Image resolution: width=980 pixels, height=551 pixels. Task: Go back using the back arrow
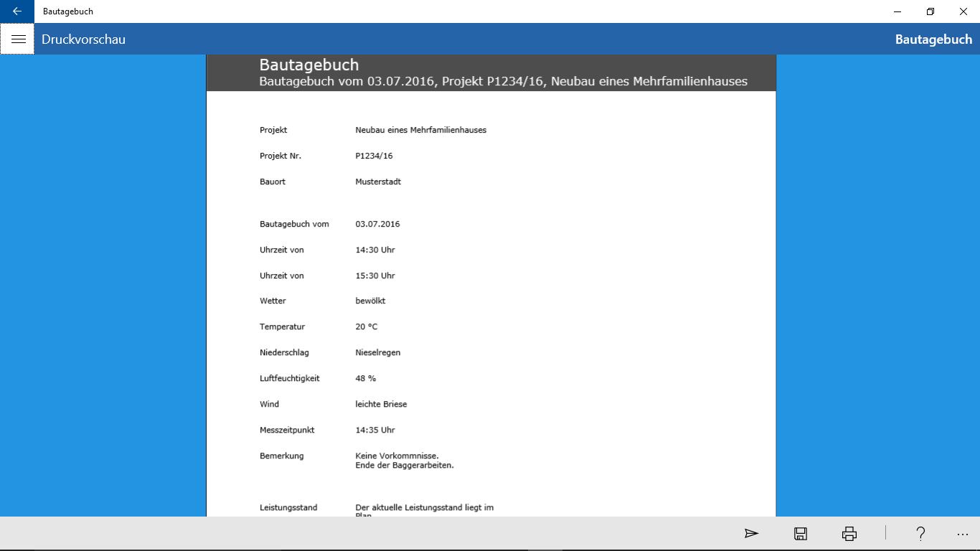[16, 11]
